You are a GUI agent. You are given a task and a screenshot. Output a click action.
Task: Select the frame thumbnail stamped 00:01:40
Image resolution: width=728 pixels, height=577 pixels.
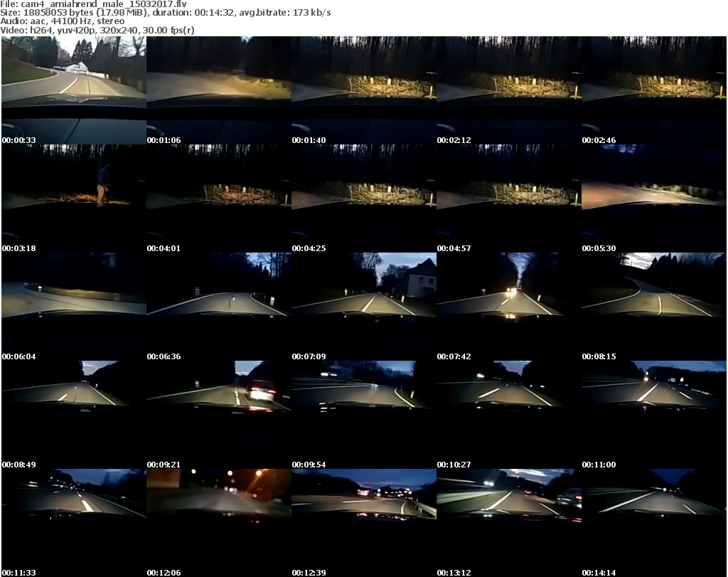(363, 90)
